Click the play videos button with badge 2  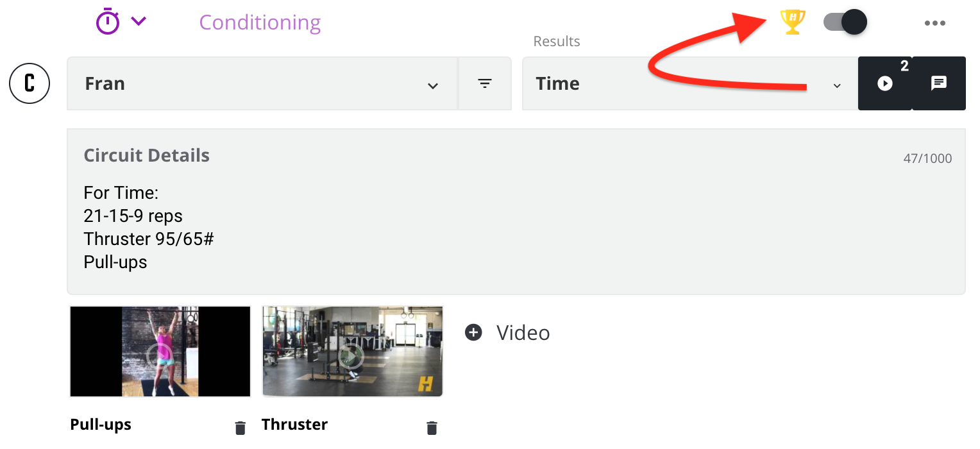click(885, 83)
